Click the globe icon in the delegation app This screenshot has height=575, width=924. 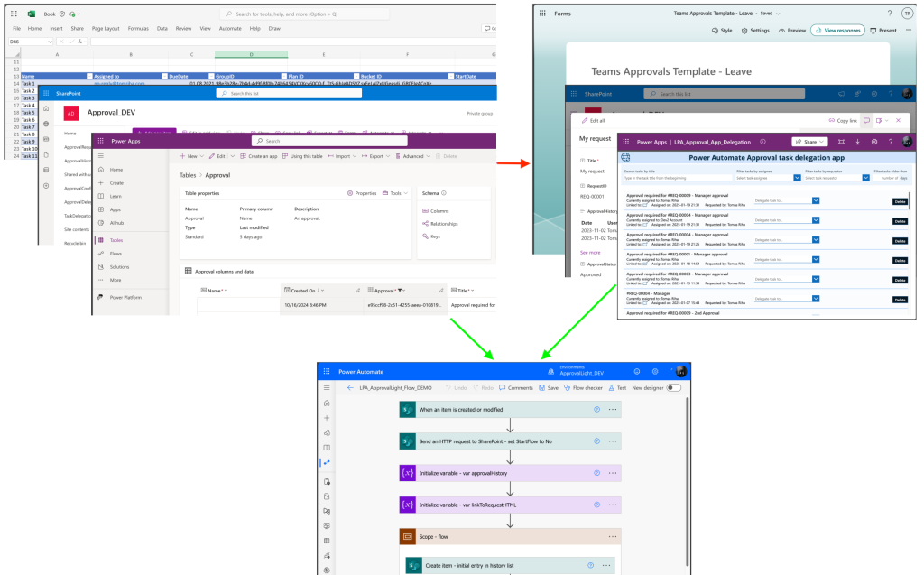pyautogui.click(x=625, y=157)
